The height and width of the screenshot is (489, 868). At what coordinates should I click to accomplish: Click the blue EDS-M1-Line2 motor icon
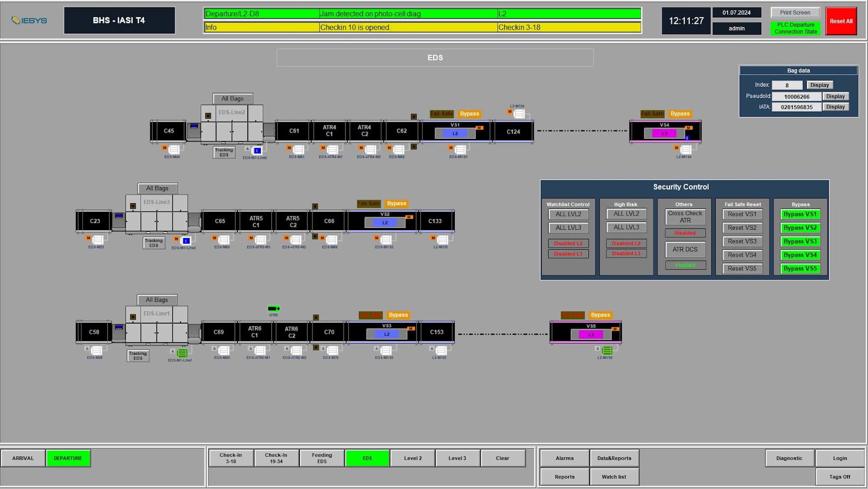pos(257,151)
